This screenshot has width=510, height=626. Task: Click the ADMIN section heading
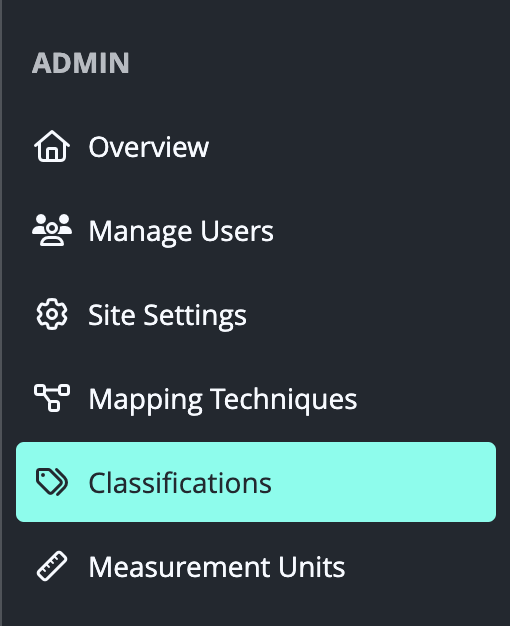click(81, 63)
